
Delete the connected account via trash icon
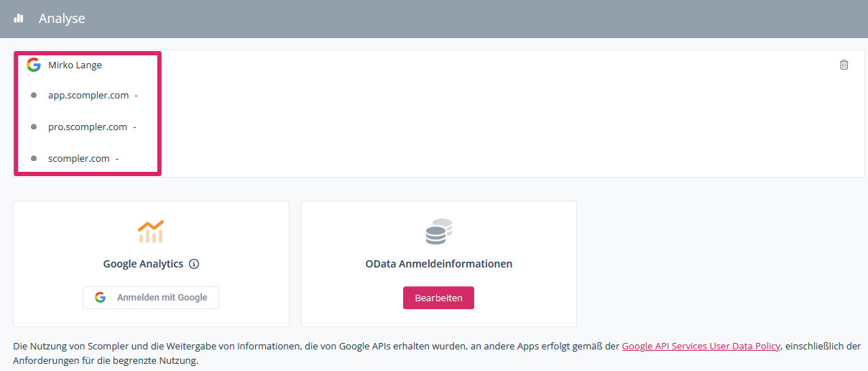click(x=844, y=65)
